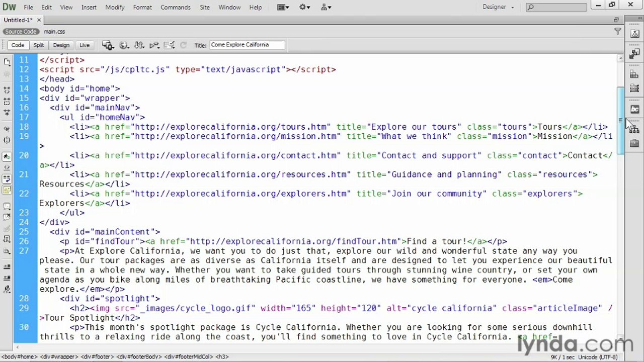Click Collapse Full Tag icon
This screenshot has height=362, width=644.
pyautogui.click(x=7, y=90)
